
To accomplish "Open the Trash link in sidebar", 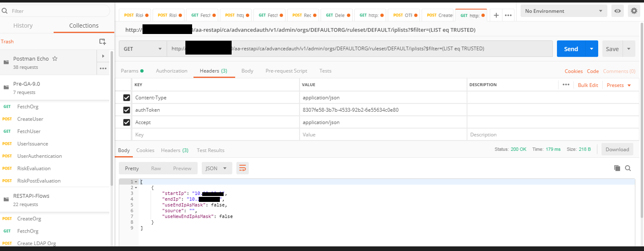I will tap(7, 42).
